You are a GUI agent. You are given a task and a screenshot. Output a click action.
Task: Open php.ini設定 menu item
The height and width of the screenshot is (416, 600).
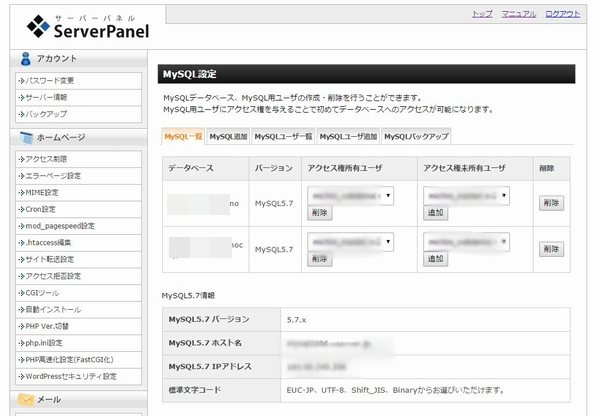tap(78, 343)
